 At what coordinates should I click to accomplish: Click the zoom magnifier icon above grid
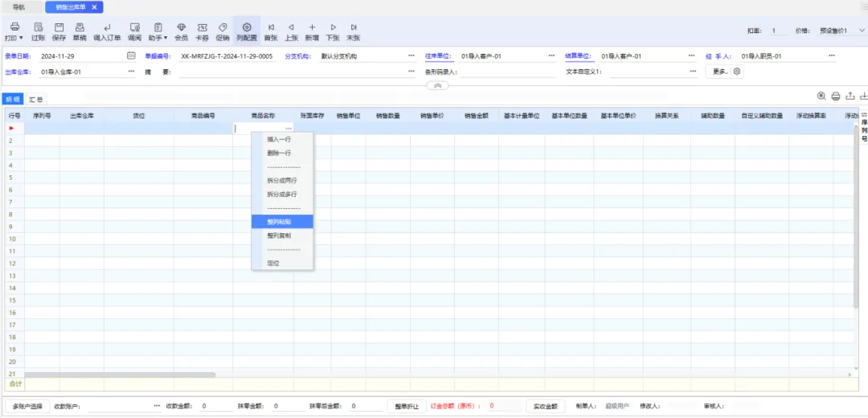pos(821,96)
